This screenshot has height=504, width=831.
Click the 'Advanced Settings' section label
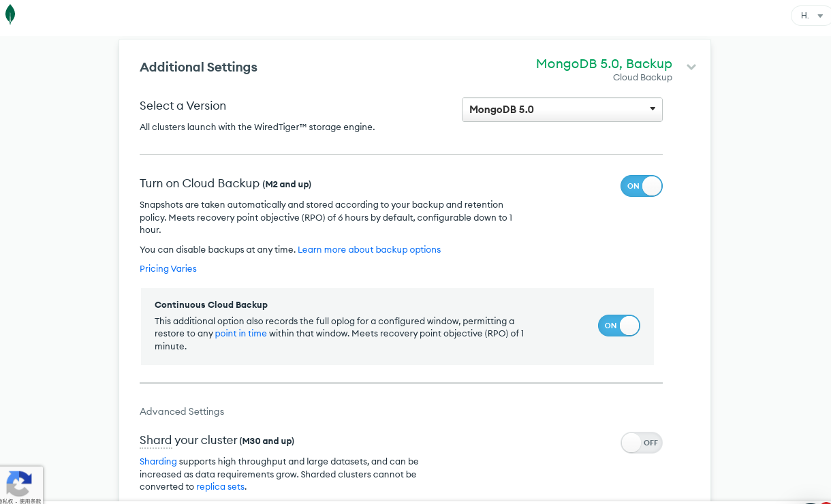pos(182,411)
